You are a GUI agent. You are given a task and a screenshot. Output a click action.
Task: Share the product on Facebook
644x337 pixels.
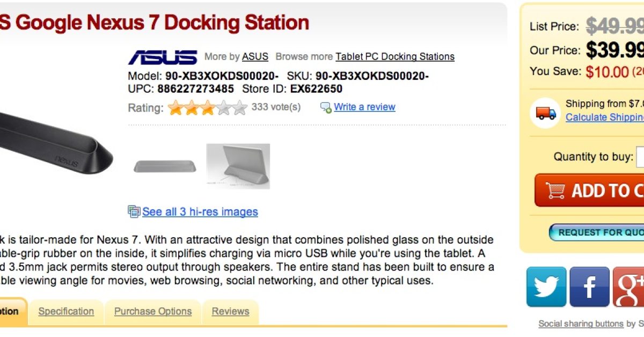(589, 287)
